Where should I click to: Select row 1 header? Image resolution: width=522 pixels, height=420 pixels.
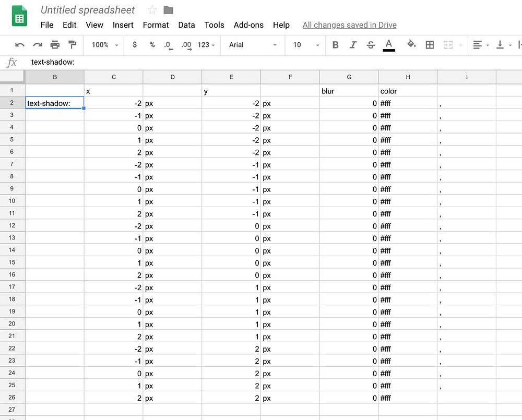(12, 90)
